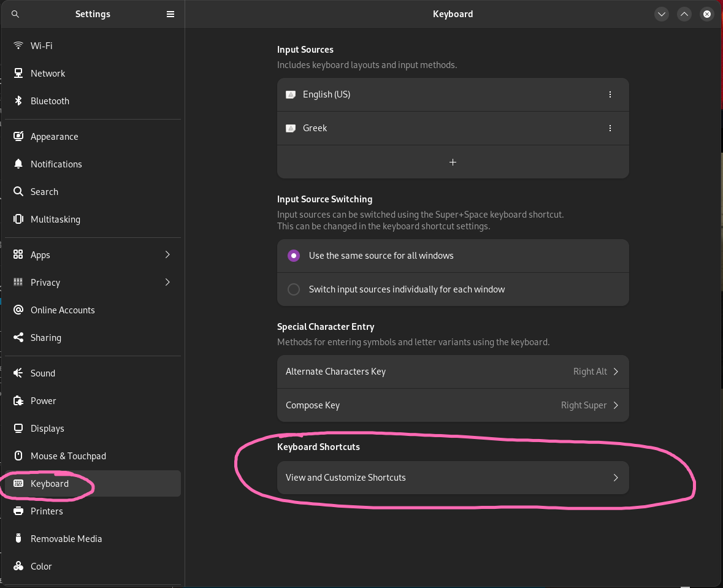Click the Compose Key row label
The image size is (723, 588).
point(313,405)
